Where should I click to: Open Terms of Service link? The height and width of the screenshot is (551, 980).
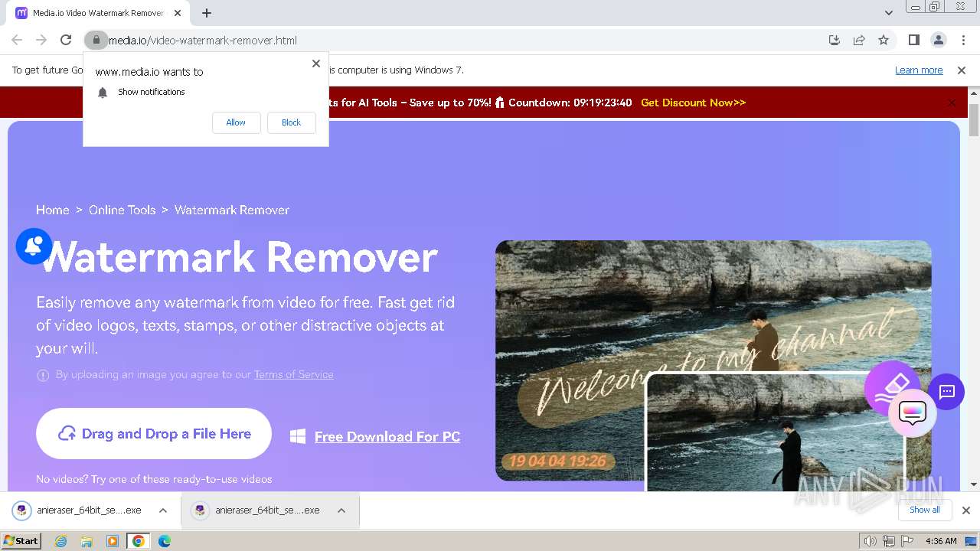[293, 375]
